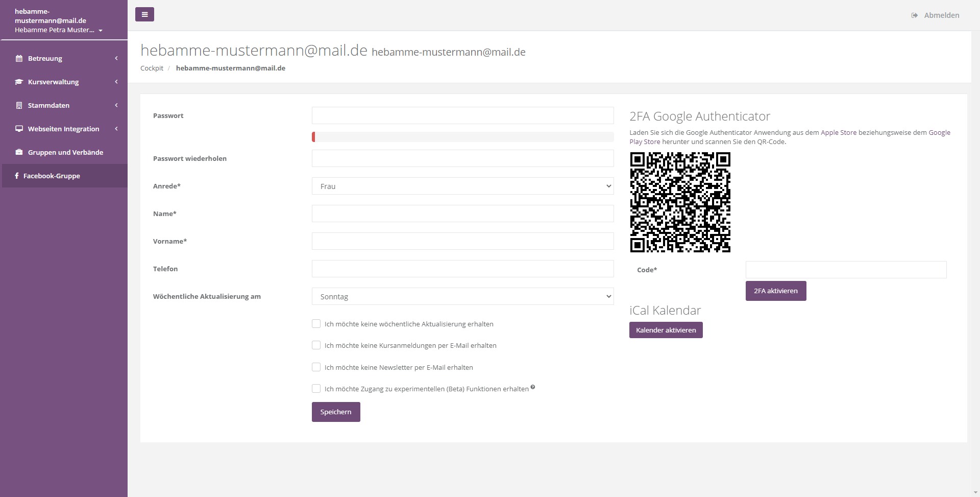This screenshot has width=980, height=497.
Task: Click the Facebook icon in the sidebar
Action: click(17, 176)
